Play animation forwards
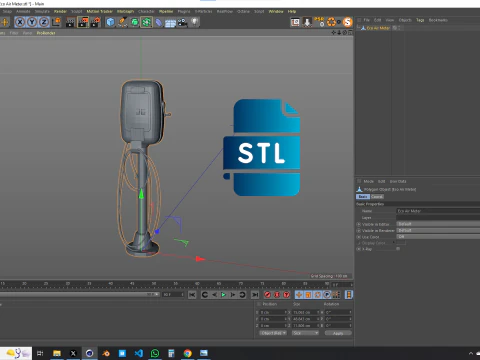Screen dimensions: 480x360 click(224, 295)
